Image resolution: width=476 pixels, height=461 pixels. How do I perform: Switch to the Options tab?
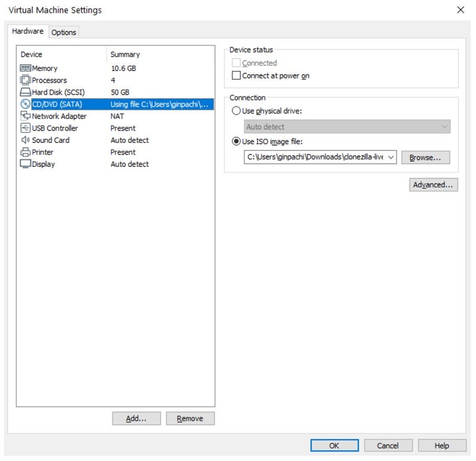pyautogui.click(x=63, y=32)
